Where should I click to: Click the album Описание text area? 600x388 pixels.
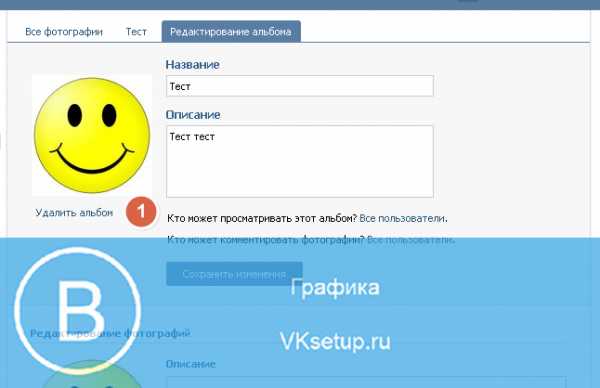point(300,161)
